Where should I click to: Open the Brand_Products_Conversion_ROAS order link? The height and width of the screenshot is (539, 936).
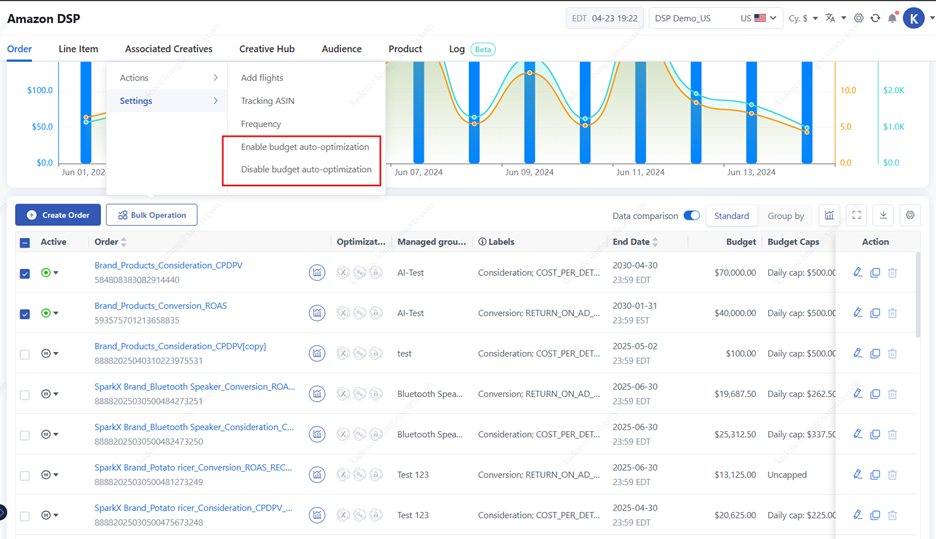tap(160, 306)
